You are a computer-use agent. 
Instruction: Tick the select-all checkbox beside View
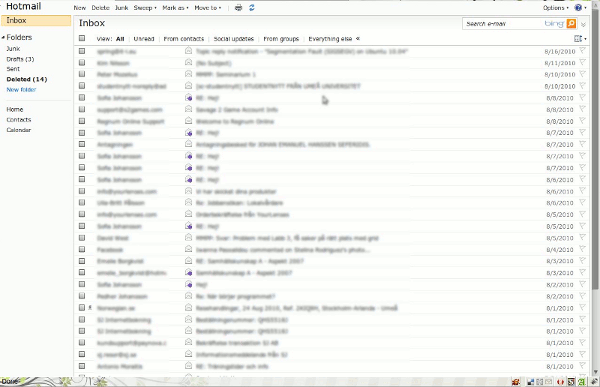pos(82,38)
